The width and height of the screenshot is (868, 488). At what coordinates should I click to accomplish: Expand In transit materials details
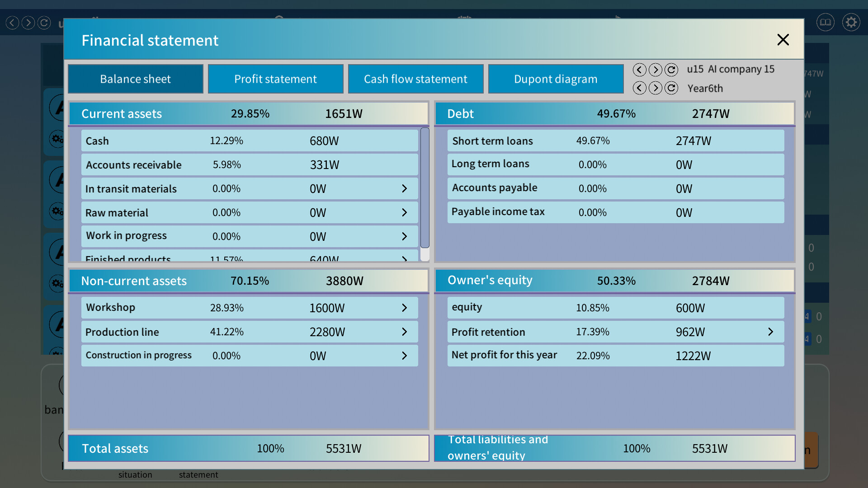404,188
